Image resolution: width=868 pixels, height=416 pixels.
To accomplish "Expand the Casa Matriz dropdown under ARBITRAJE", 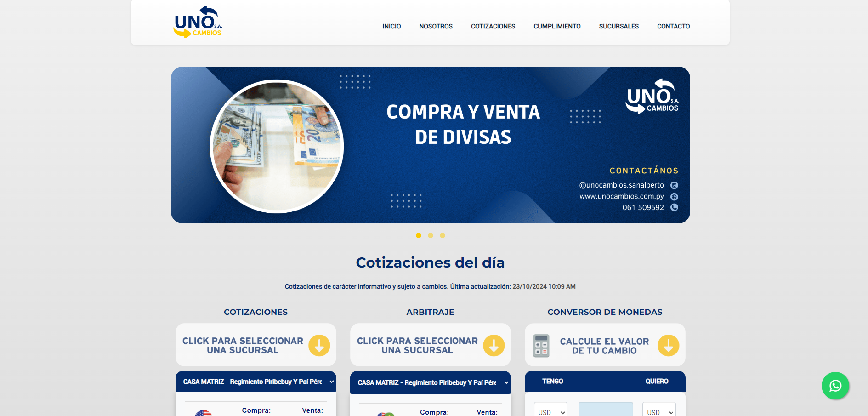I will [431, 382].
